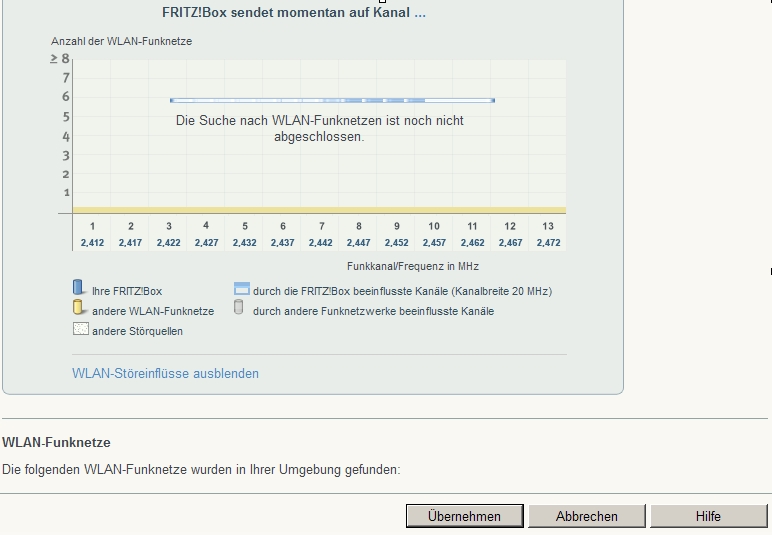Click the Abbrechen button

586,516
